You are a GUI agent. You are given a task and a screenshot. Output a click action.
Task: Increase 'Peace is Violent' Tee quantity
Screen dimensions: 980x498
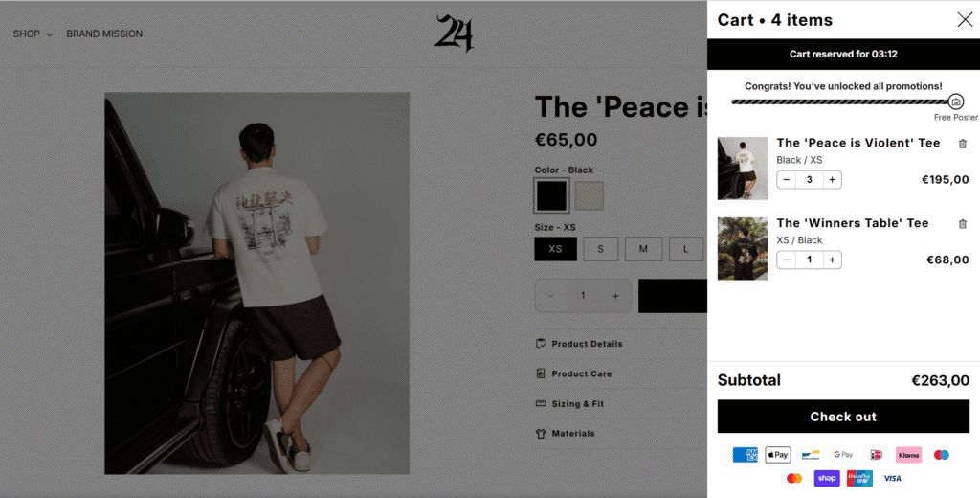point(832,179)
